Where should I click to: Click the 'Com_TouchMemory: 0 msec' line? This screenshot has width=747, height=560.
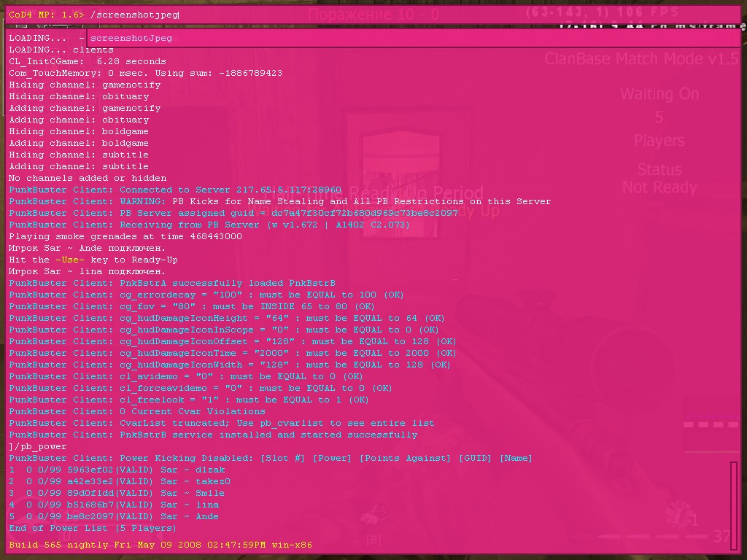[145, 74]
